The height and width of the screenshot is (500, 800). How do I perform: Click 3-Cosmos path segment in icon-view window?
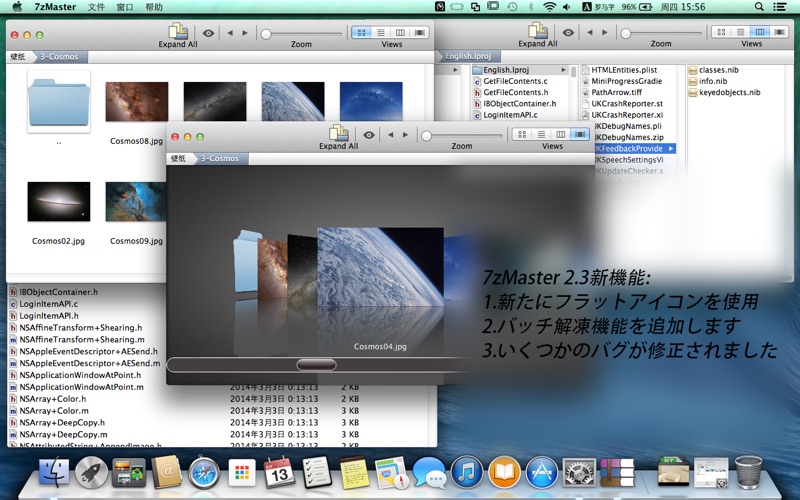(x=59, y=57)
